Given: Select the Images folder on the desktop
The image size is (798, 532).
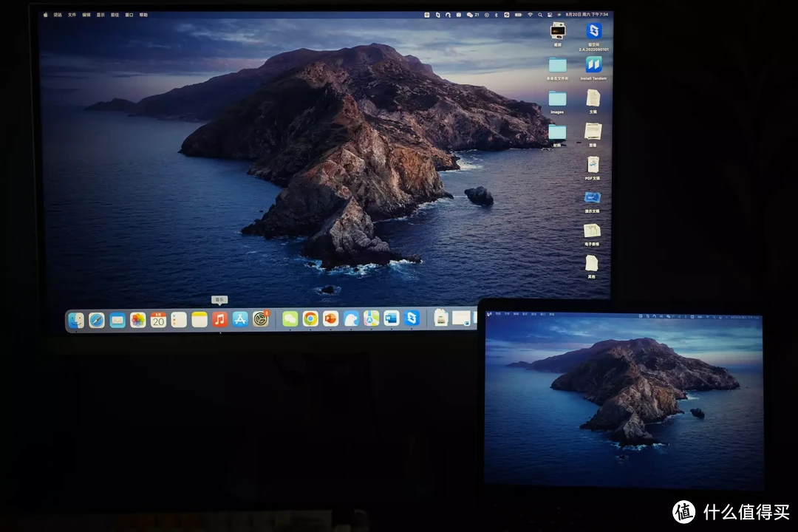Looking at the screenshot, I should point(557,102).
